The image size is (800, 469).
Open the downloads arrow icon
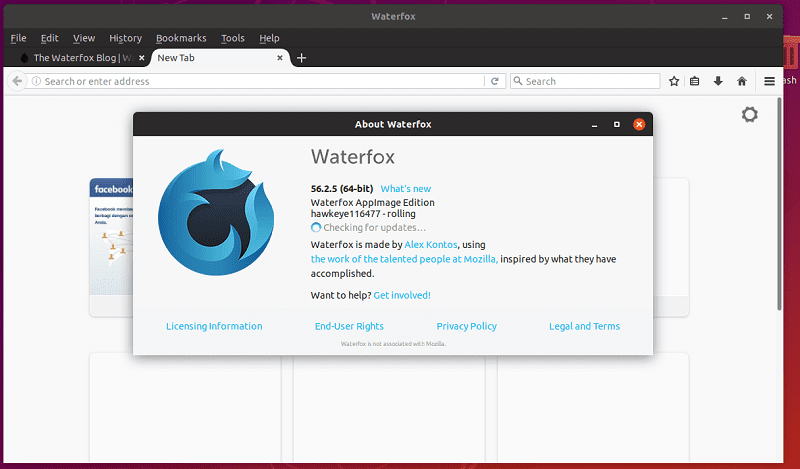(x=718, y=81)
